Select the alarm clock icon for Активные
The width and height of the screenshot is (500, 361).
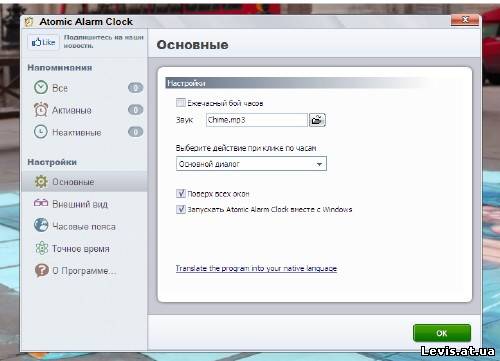pos(41,109)
